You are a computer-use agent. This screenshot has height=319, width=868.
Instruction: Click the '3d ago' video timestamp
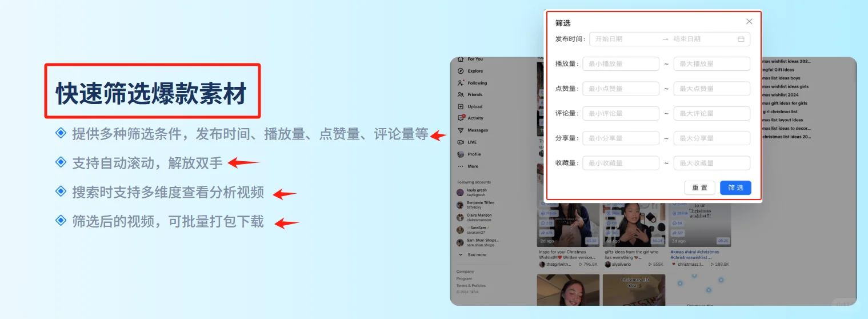tap(678, 241)
